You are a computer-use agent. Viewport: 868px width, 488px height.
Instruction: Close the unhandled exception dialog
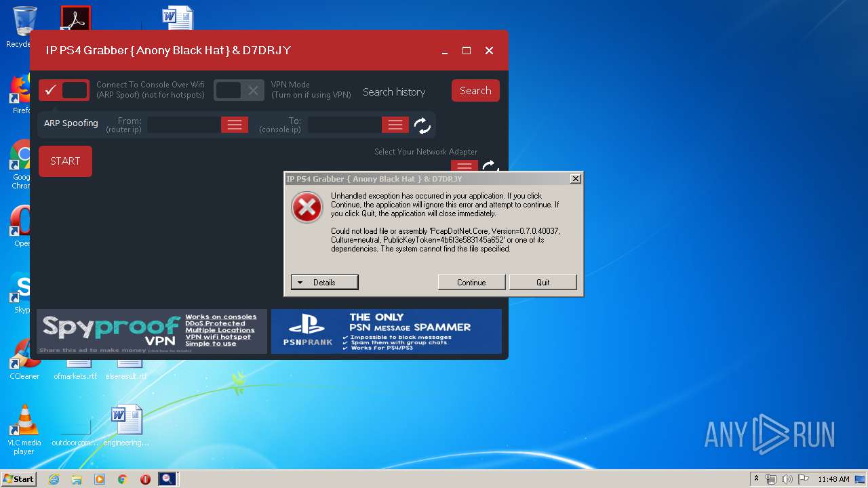tap(575, 179)
